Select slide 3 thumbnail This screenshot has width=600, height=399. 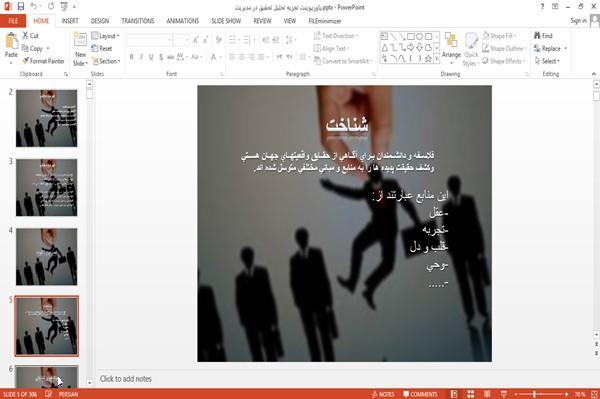click(47, 187)
